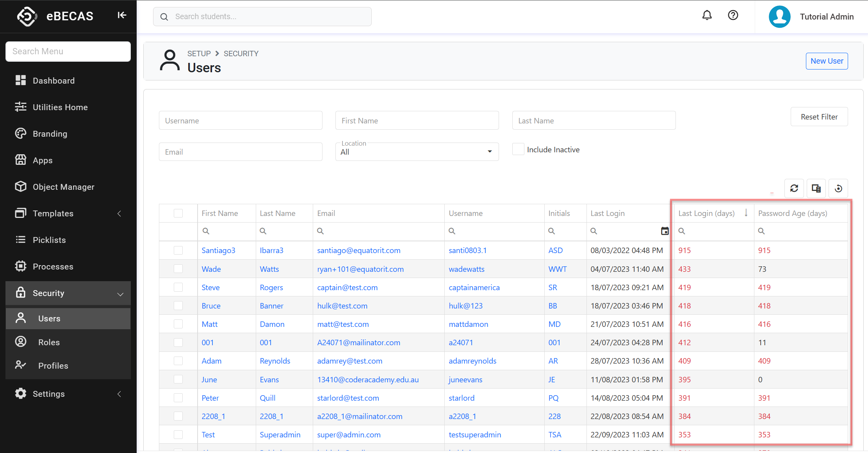Click the Reset Filter button
This screenshot has width=868, height=453.
[819, 117]
